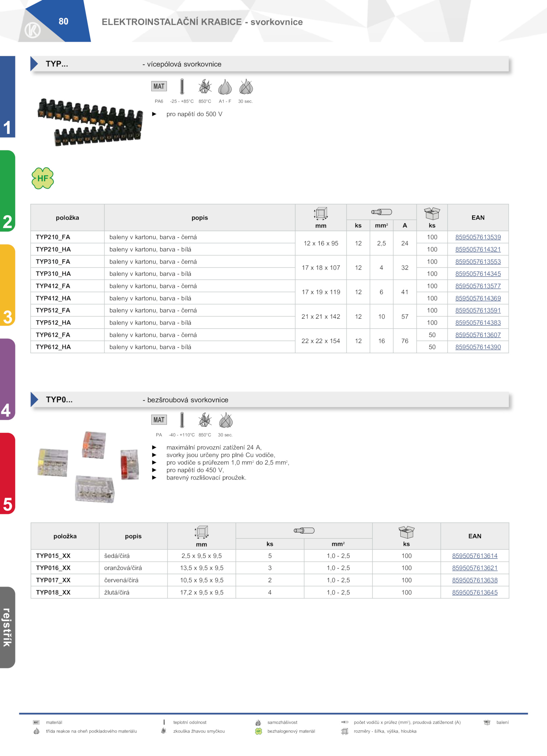
Task: Click the wire conductor icon in first table header
Action: click(382, 212)
